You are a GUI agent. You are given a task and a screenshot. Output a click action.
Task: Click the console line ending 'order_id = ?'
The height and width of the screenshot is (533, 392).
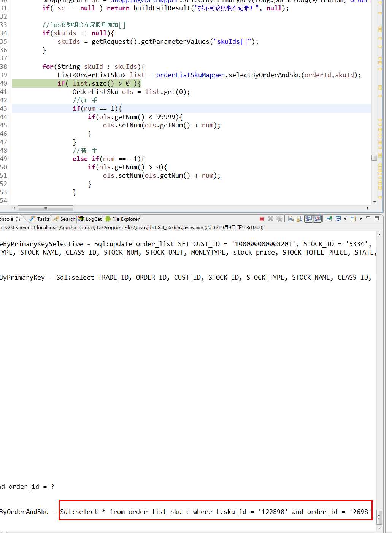(x=27, y=487)
